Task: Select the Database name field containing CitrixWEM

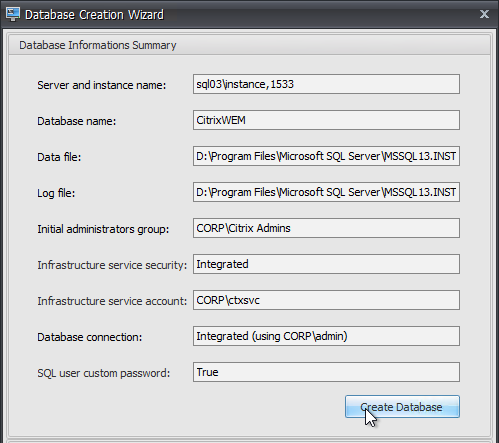Action: coord(326,120)
